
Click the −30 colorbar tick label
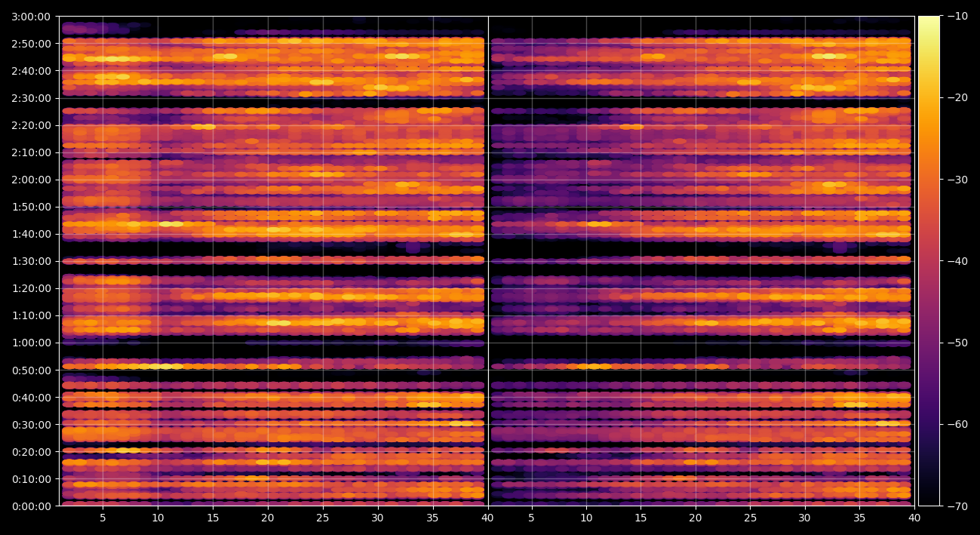pyautogui.click(x=957, y=180)
